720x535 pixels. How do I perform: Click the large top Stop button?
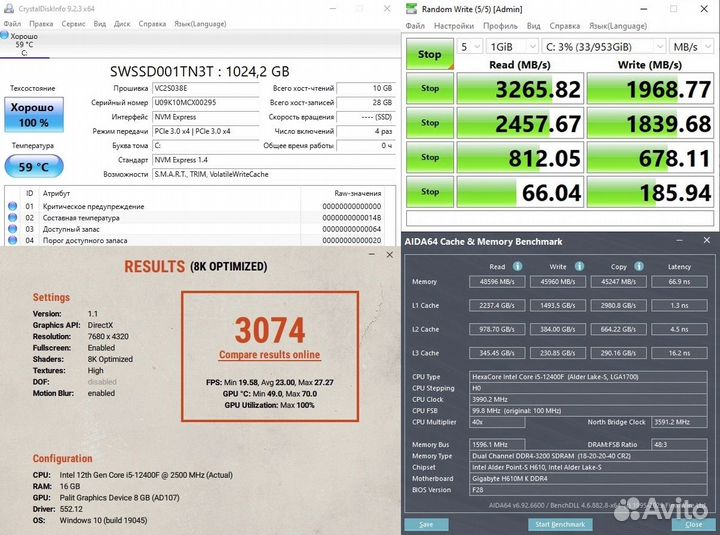coord(429,54)
